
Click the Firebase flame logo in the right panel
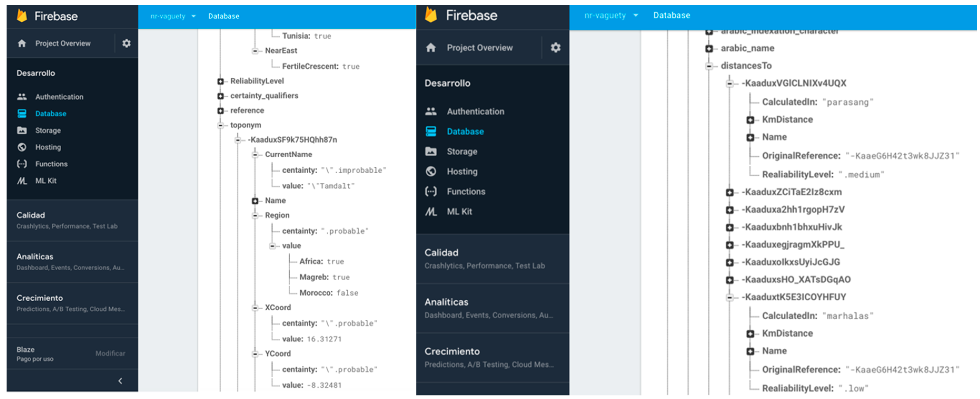click(x=431, y=15)
